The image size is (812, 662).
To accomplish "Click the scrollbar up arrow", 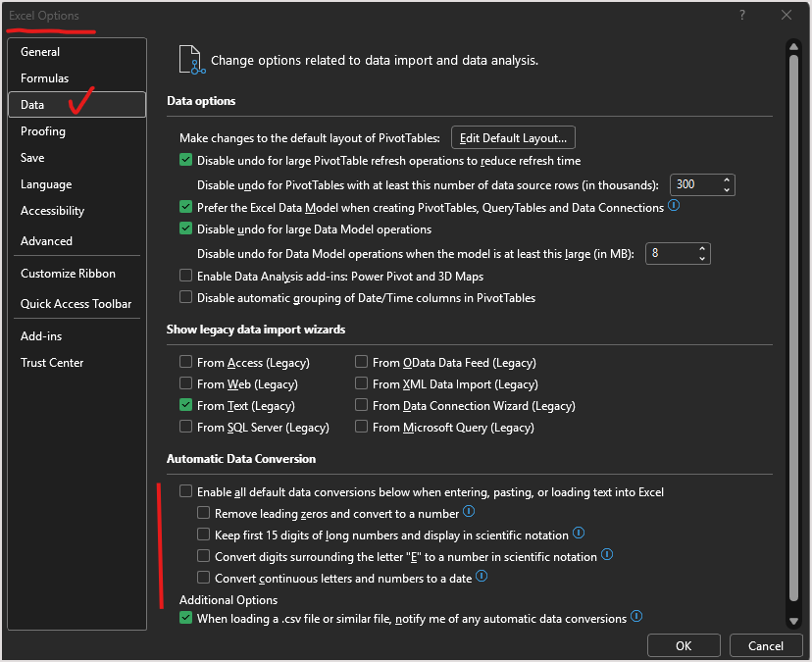I will 793,46.
